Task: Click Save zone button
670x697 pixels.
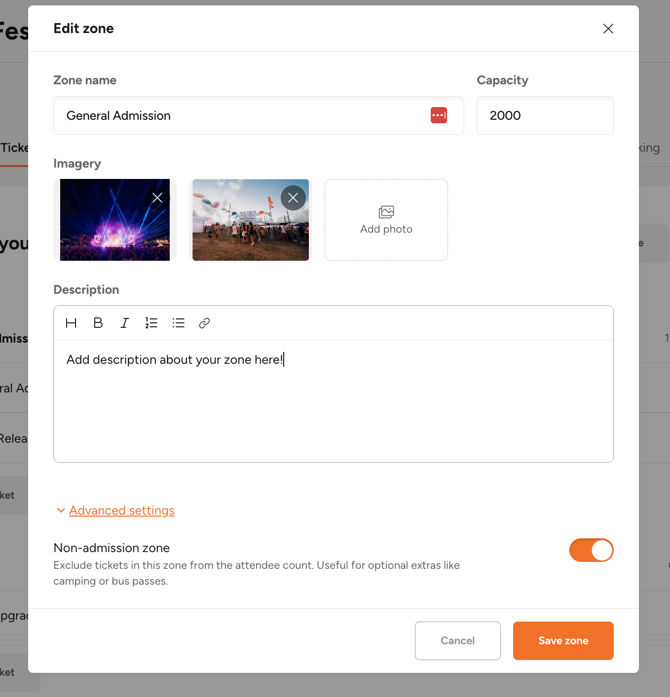Action: [563, 641]
